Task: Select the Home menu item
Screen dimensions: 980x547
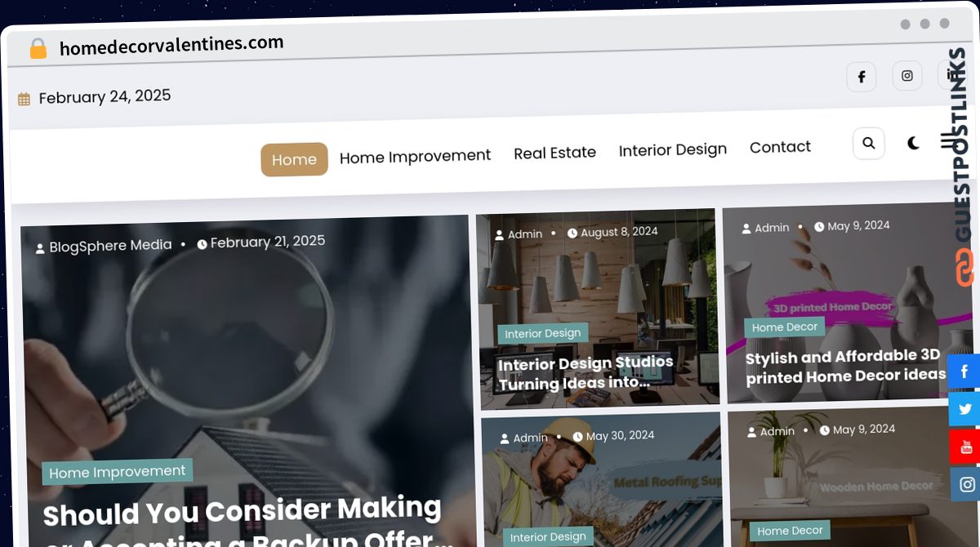Action: point(294,159)
